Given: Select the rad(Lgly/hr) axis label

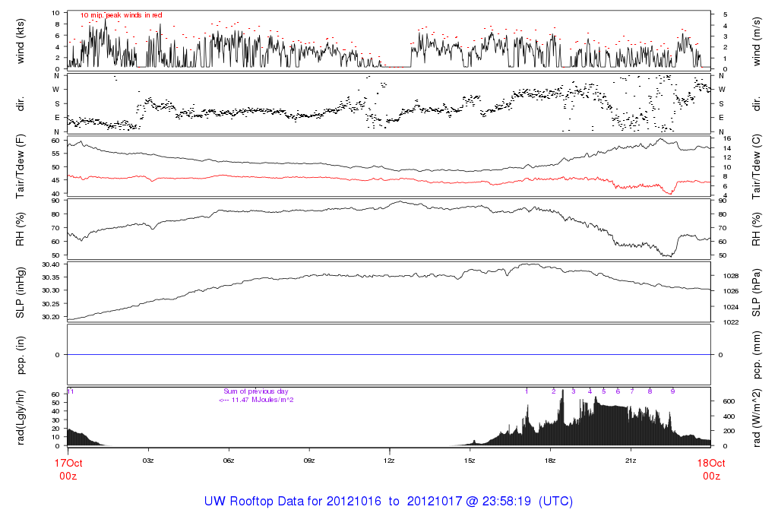Looking at the screenshot, I should pyautogui.click(x=21, y=416).
